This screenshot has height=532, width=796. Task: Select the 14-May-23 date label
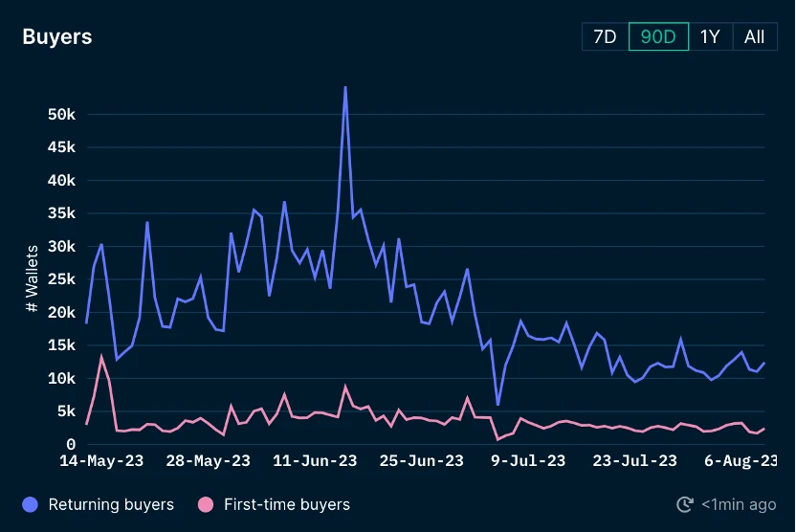(101, 461)
